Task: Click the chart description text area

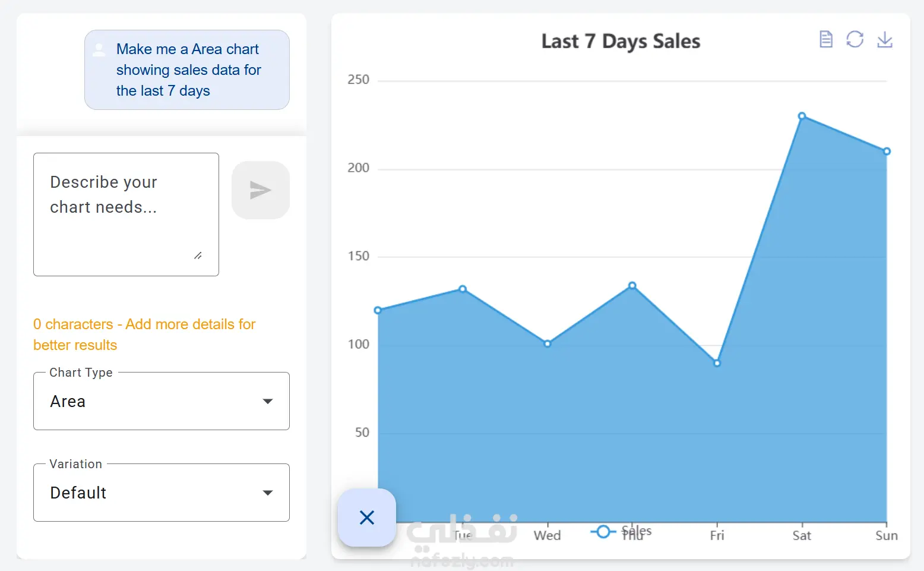Action: tap(126, 214)
